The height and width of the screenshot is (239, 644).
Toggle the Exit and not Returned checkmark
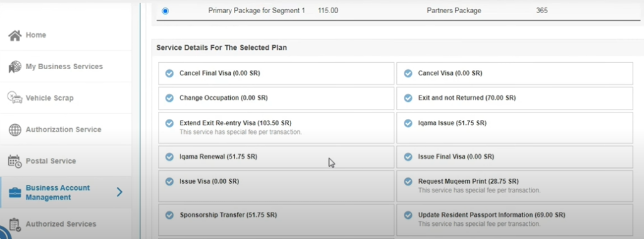click(x=408, y=98)
